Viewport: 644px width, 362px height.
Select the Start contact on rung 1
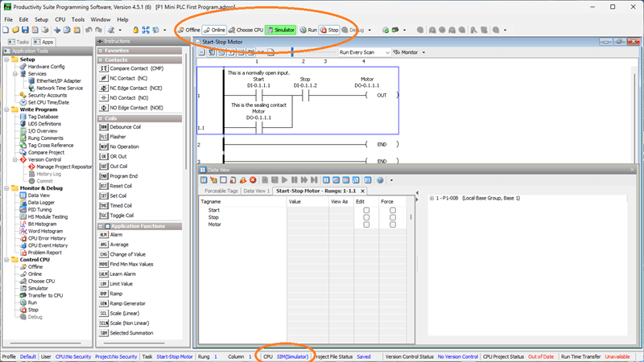click(x=258, y=95)
